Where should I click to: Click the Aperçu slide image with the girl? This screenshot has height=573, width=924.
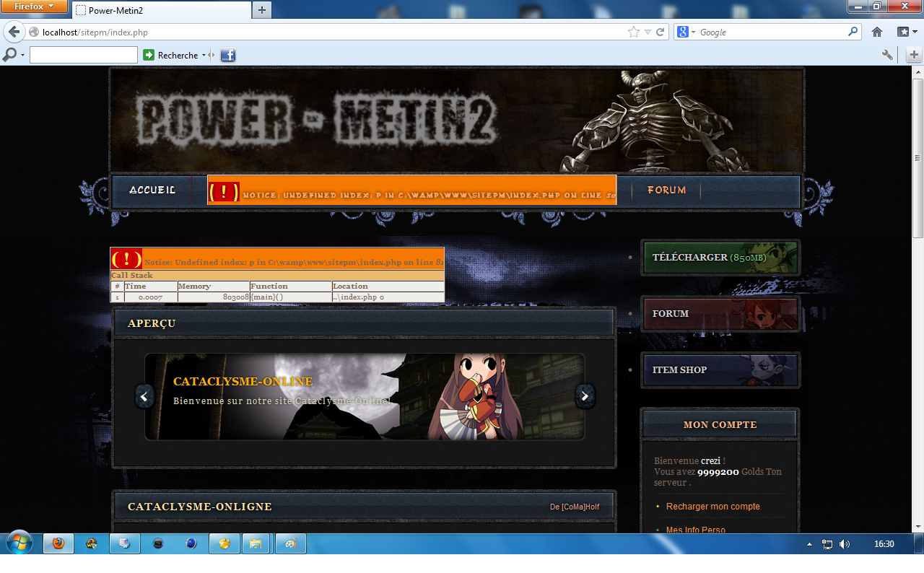(x=365, y=396)
